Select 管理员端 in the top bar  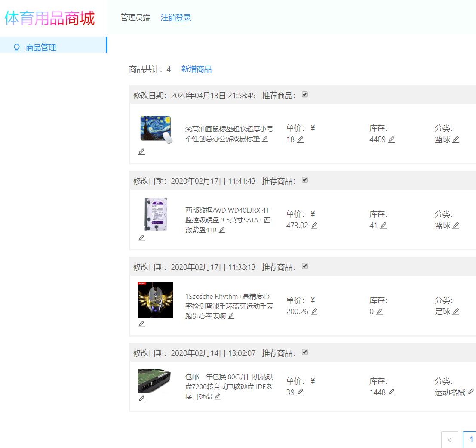[135, 18]
